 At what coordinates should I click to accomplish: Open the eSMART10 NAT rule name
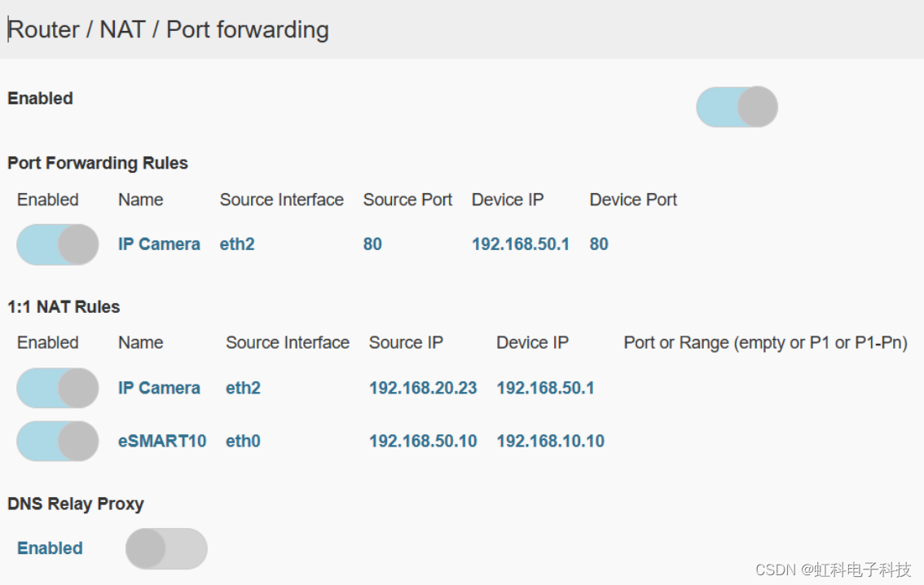(x=162, y=441)
